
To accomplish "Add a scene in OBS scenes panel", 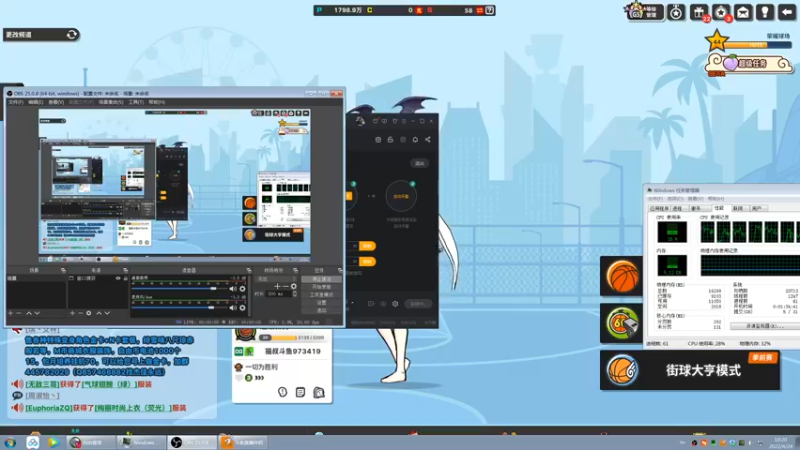I will (10, 313).
